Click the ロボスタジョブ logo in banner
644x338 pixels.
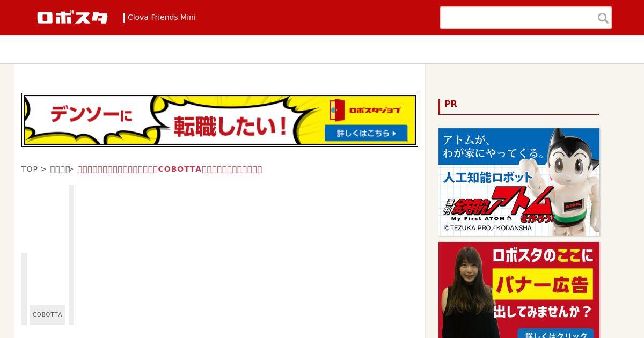pyautogui.click(x=366, y=110)
